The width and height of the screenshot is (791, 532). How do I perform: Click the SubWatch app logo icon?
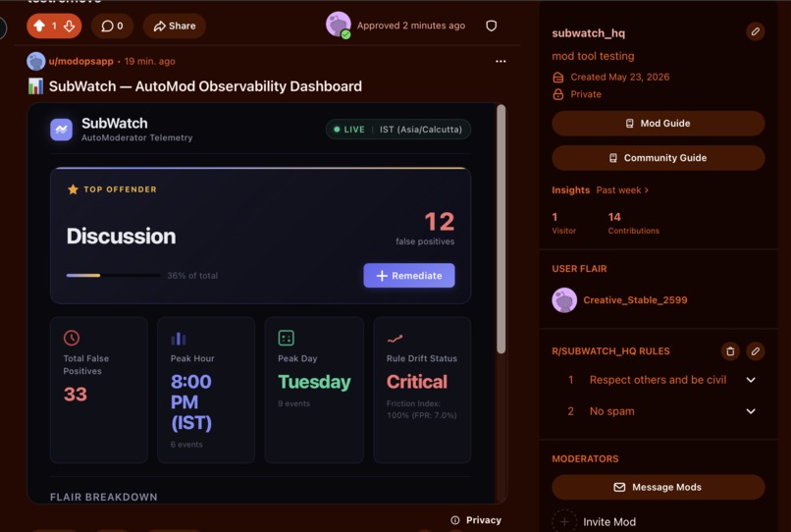coord(62,130)
